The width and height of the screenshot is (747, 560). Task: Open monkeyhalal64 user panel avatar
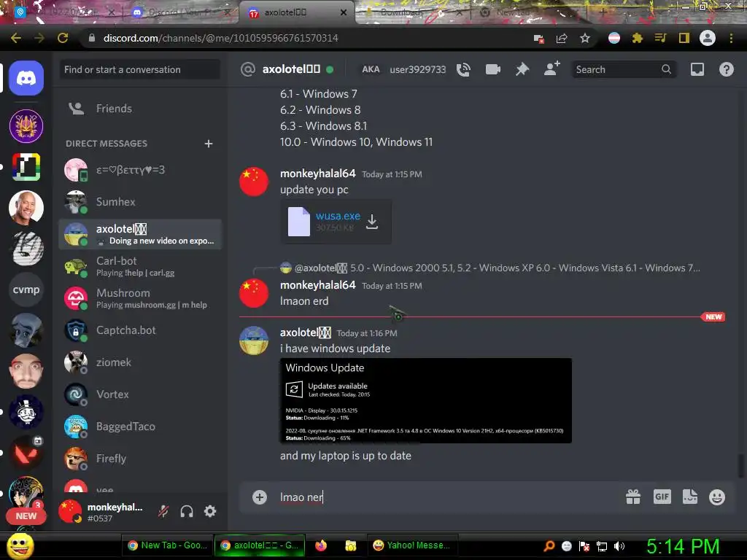[x=70, y=511]
